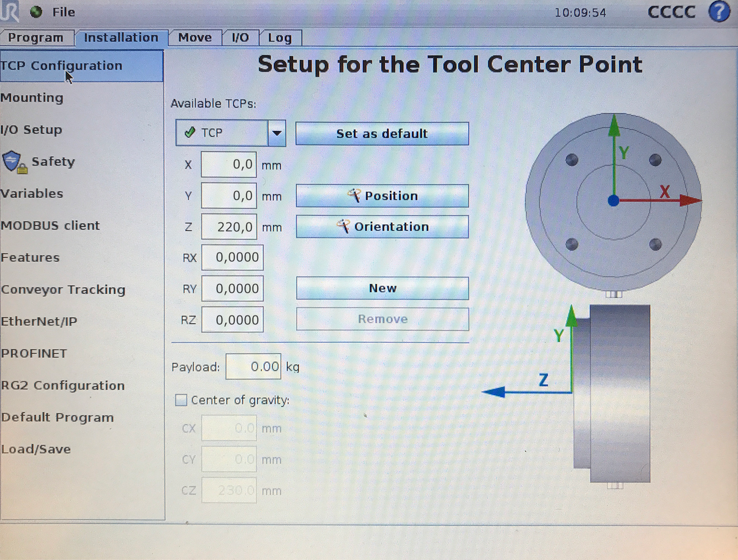Click the Z field showing 220,0
Screen dimensions: 738x560
tap(229, 227)
